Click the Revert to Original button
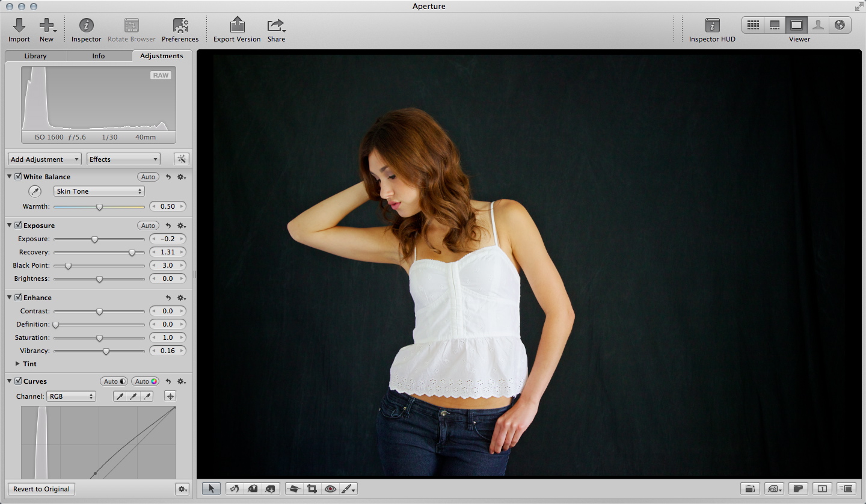Screen dimensions: 866x504 (41, 489)
